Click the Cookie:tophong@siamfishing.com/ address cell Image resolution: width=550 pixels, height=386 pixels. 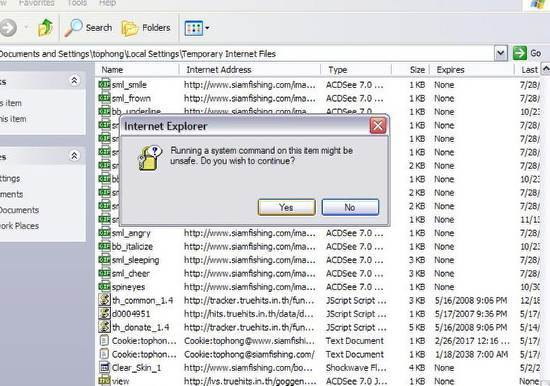coord(249,354)
